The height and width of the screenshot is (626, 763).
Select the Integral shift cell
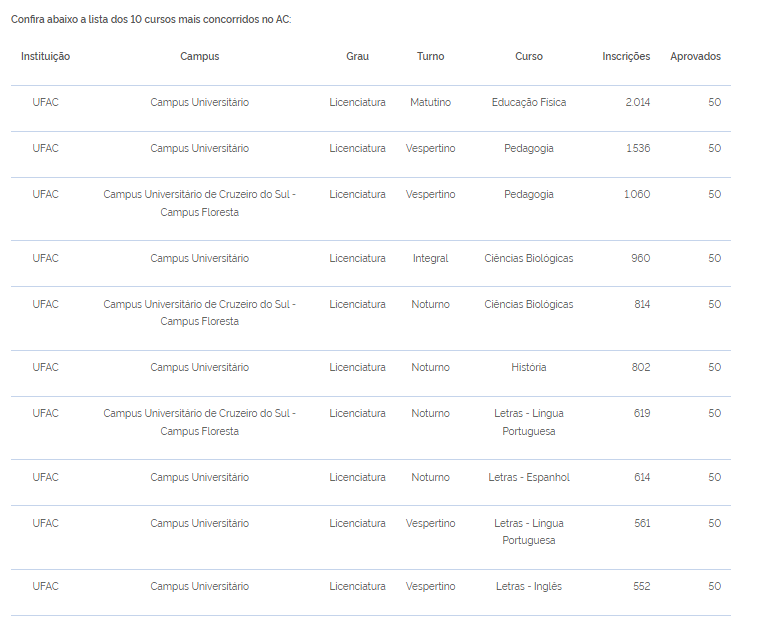pos(430,259)
